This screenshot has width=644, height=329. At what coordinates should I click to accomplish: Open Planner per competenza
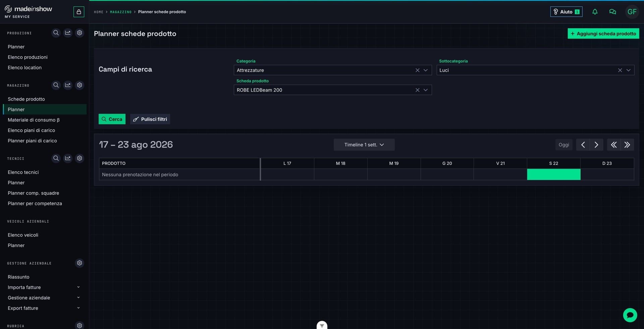[35, 203]
